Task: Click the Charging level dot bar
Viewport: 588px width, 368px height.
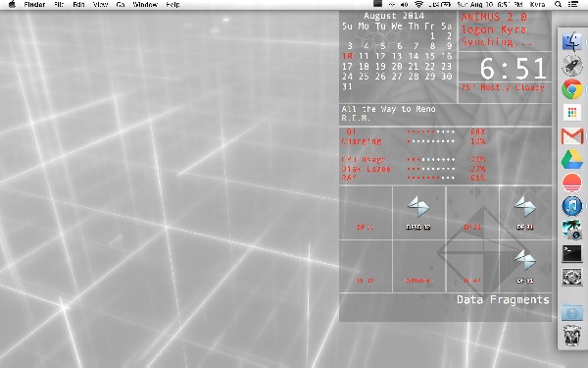Action: coord(431,141)
